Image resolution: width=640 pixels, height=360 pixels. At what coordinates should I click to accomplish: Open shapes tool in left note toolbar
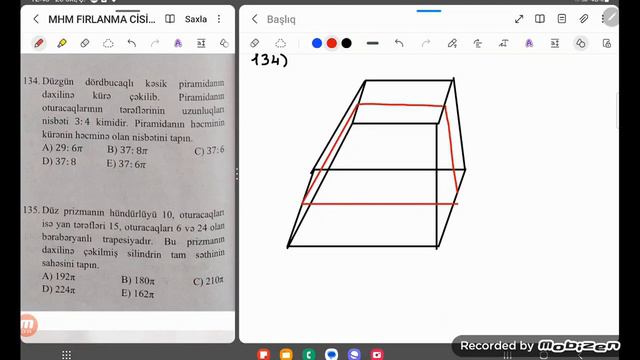(x=224, y=43)
